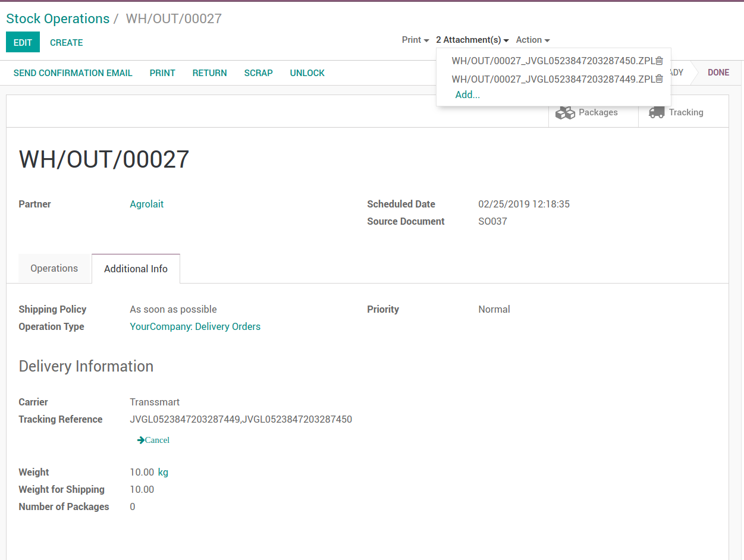
Task: Click the SCRAP button
Action: pos(258,73)
